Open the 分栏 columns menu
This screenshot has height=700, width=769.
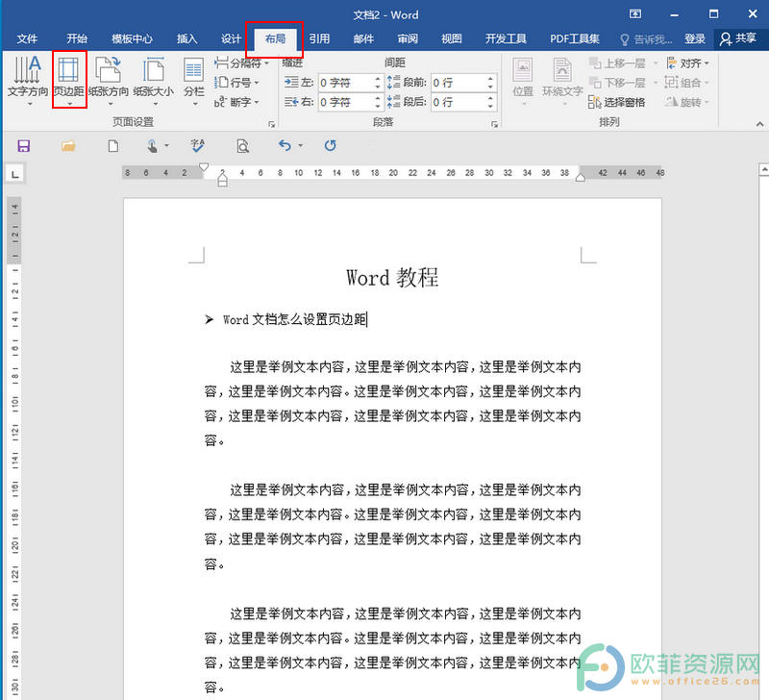[194, 81]
